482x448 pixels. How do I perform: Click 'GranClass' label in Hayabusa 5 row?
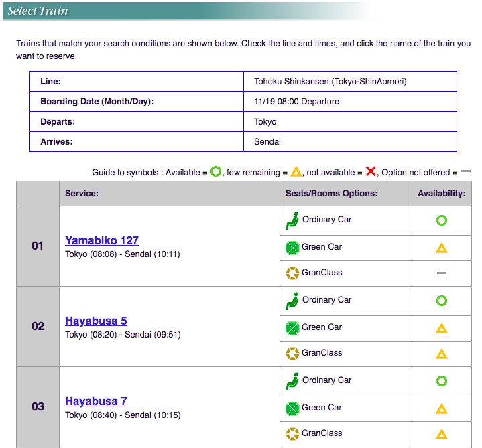(322, 353)
